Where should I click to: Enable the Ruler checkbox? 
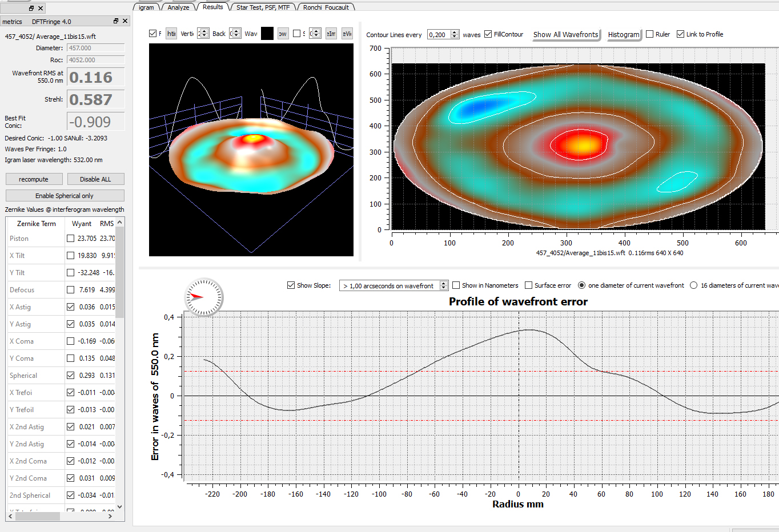[x=649, y=34]
